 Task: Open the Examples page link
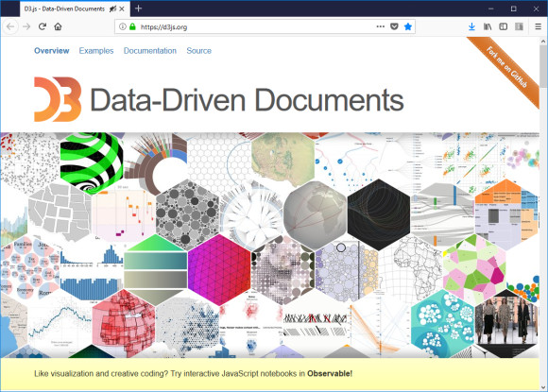point(96,51)
